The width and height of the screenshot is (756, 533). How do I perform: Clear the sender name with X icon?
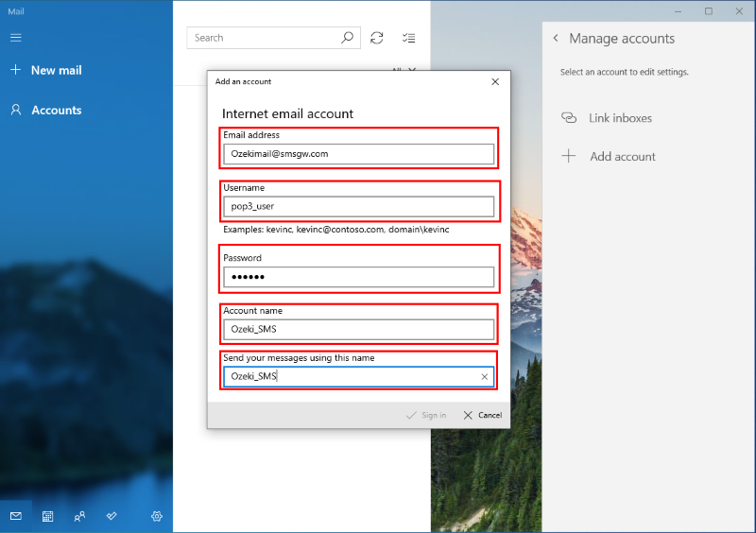pos(485,377)
